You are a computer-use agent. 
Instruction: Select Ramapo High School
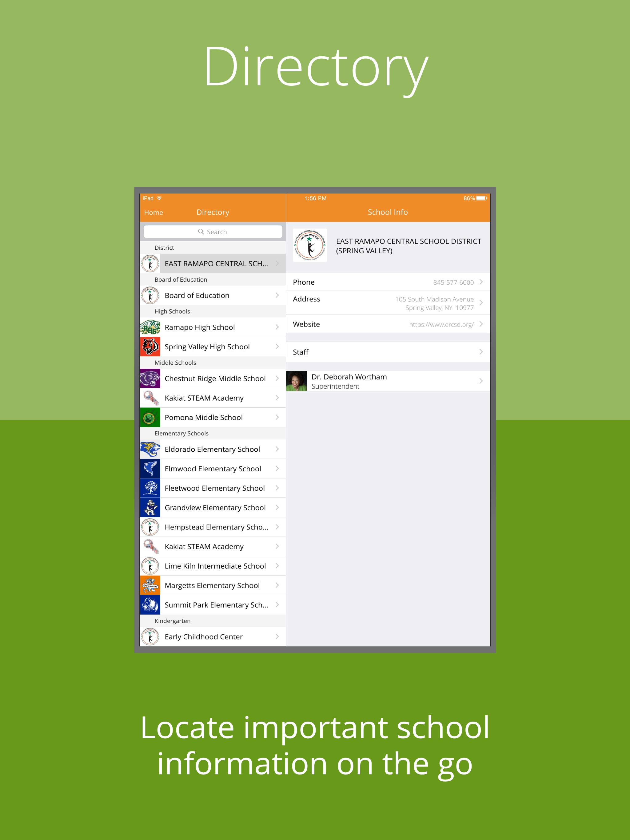pos(213,327)
